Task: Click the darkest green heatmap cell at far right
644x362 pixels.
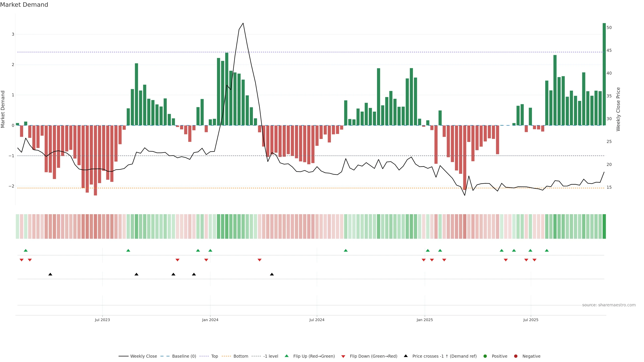Action: [604, 226]
